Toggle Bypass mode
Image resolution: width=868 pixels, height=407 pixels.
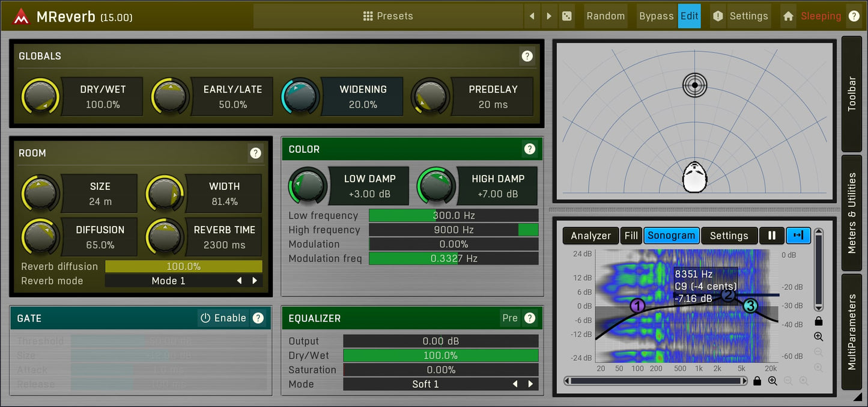[656, 16]
